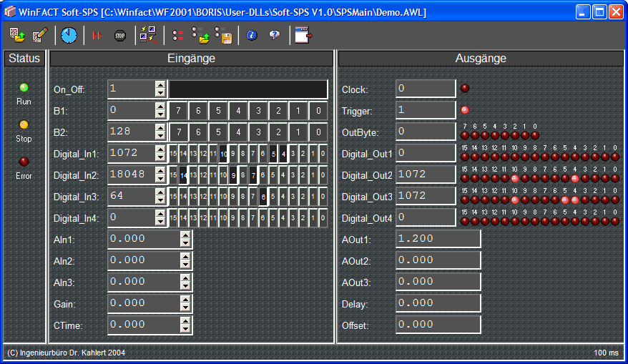Click the Digital_In1 value field 1072
The image size is (628, 364).
[x=132, y=153]
